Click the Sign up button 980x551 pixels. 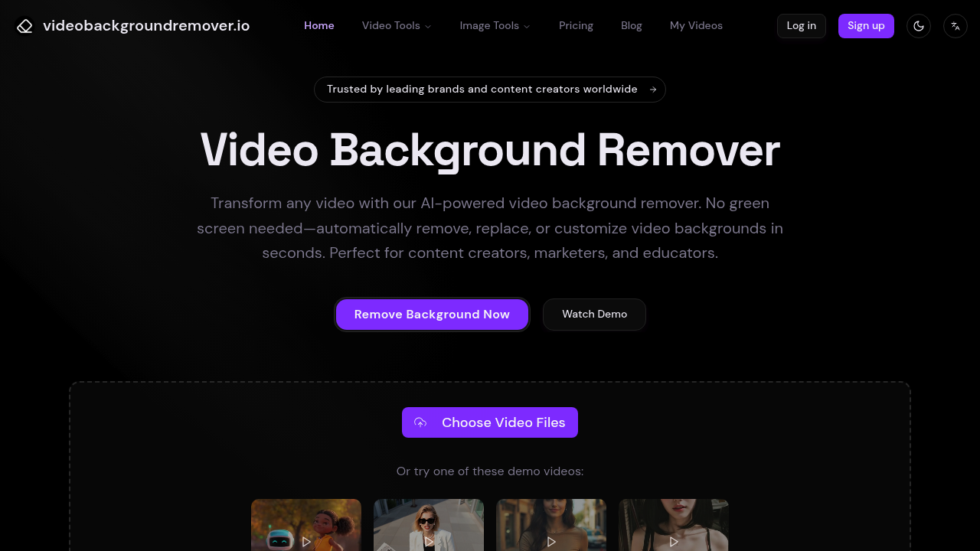[866, 26]
